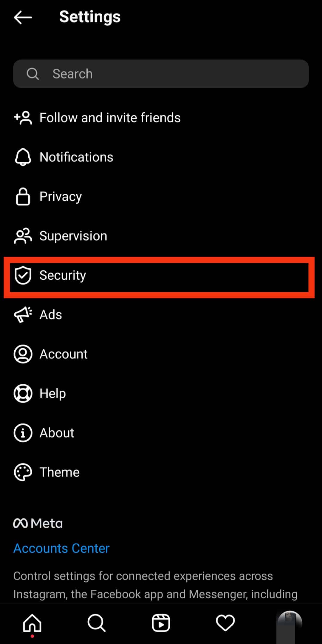This screenshot has width=322, height=644.
Task: Open the heart activity tab
Action: coord(225,623)
